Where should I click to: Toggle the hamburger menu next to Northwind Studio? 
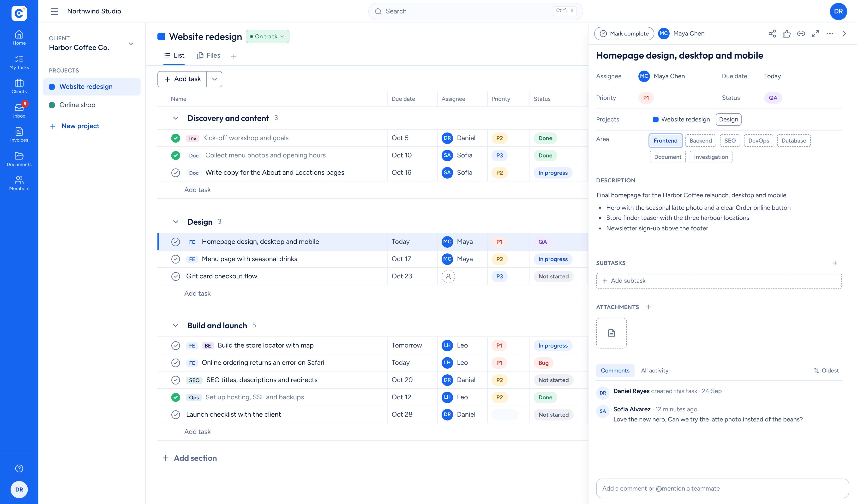[55, 11]
